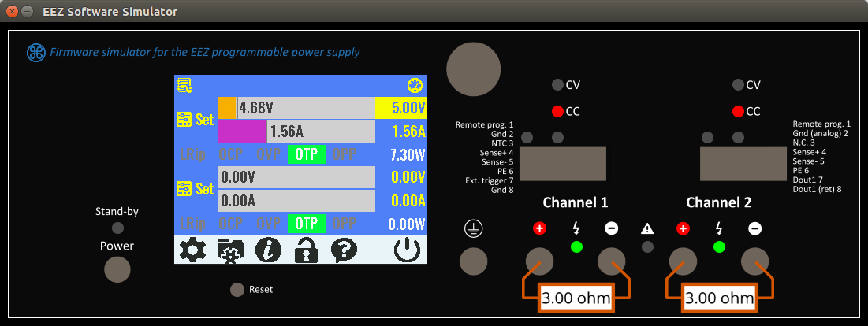This screenshot has height=326, width=868.
Task: Click the Channel 2 3.00 ohm load box
Action: 720,299
